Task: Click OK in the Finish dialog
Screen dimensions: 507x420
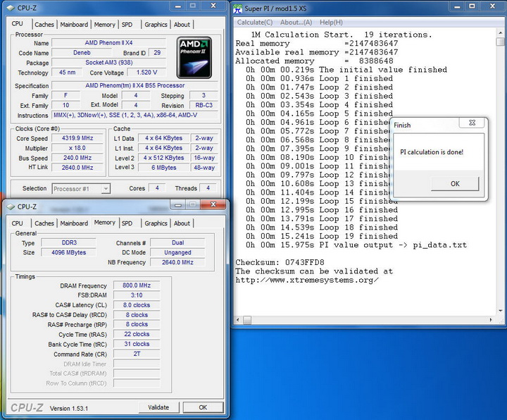Action: coord(455,184)
